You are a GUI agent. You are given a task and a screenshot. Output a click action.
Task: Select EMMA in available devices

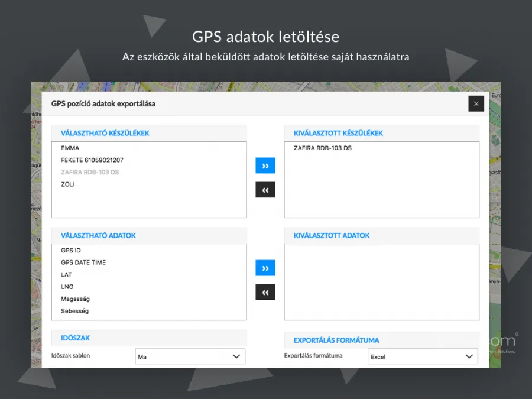click(149, 148)
